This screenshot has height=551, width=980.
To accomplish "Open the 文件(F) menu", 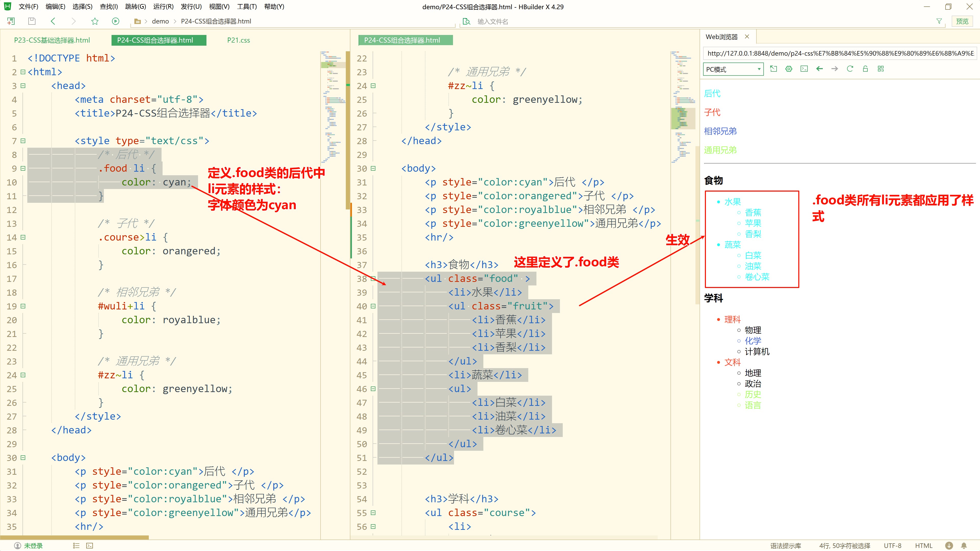I will pyautogui.click(x=29, y=6).
